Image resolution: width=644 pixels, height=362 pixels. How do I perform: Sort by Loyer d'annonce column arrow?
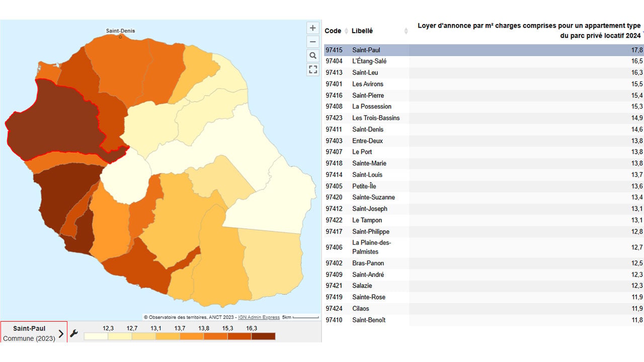[x=643, y=31]
